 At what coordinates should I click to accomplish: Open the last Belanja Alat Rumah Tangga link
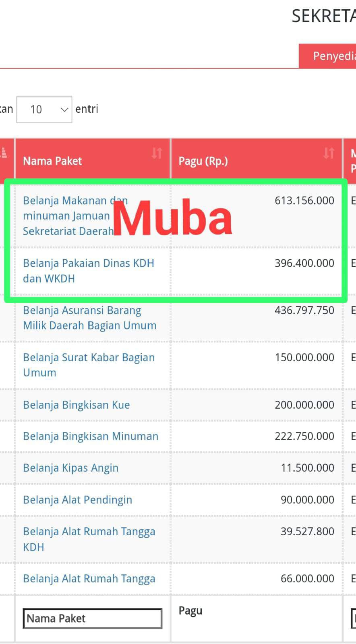click(89, 579)
